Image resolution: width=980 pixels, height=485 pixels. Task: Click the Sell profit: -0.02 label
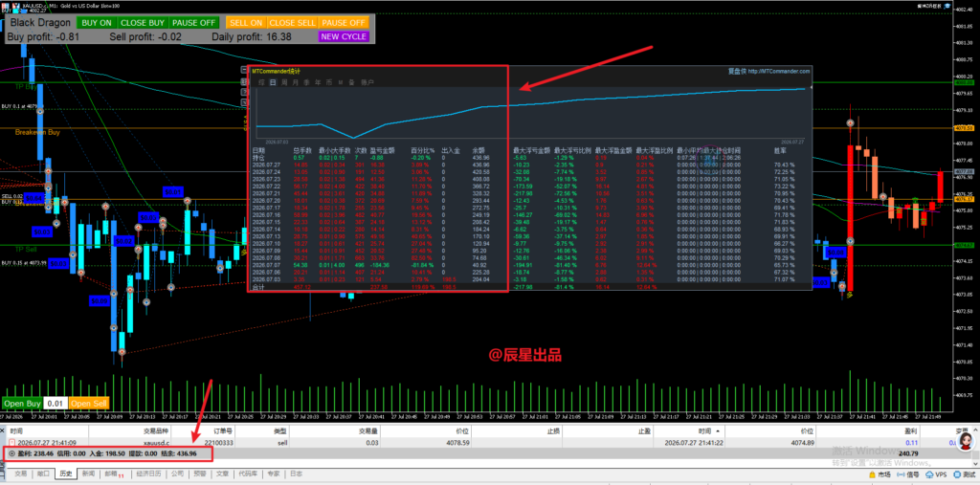pyautogui.click(x=145, y=37)
